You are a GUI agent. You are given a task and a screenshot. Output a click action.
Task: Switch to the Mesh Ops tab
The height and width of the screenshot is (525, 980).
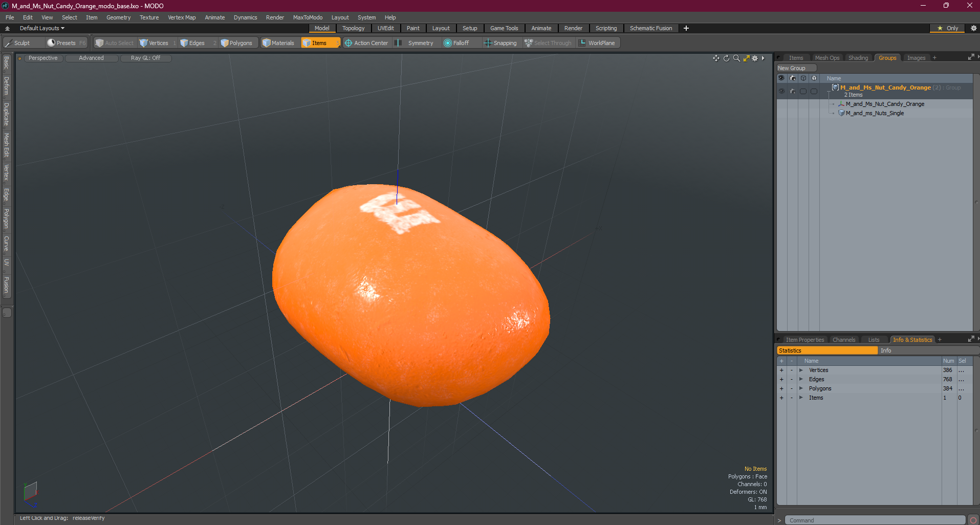(x=827, y=58)
